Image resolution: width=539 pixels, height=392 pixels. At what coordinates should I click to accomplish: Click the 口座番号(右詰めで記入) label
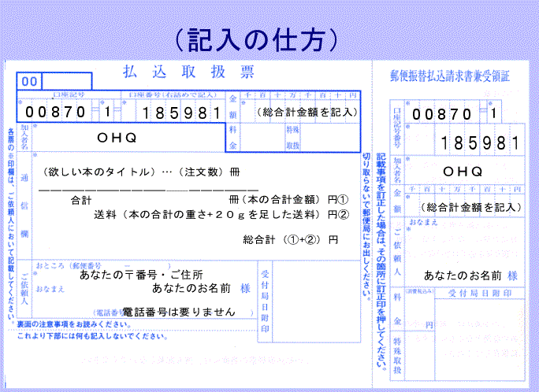173,94
